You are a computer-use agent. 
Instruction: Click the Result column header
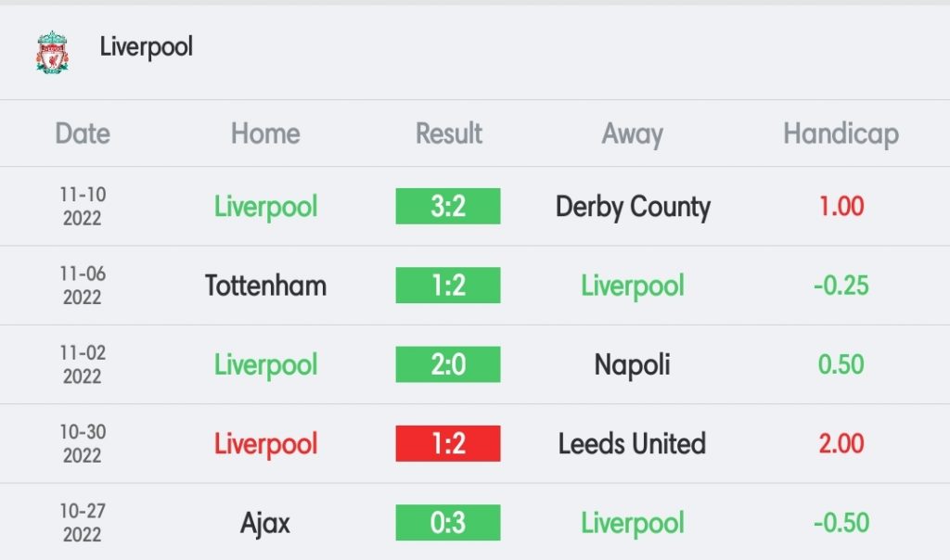coord(448,134)
